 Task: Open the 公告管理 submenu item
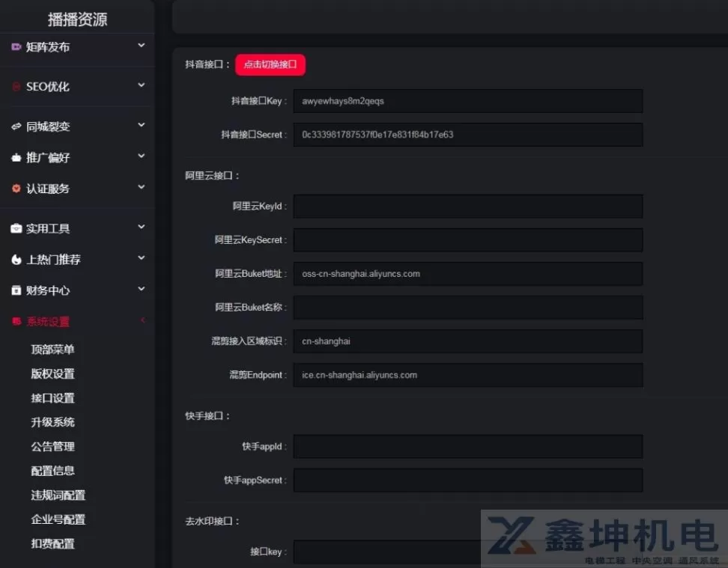click(x=52, y=447)
